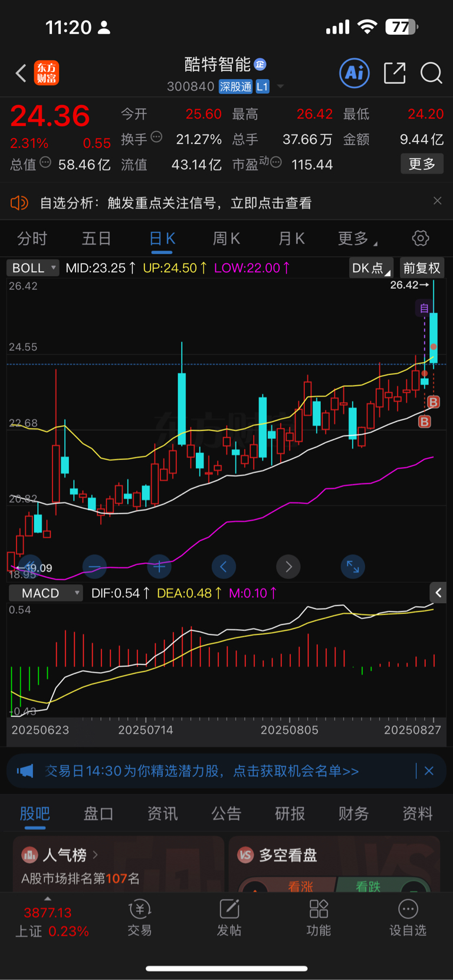Screen dimensions: 453x980
Task: Tap the lower B buy marker
Action: (425, 422)
